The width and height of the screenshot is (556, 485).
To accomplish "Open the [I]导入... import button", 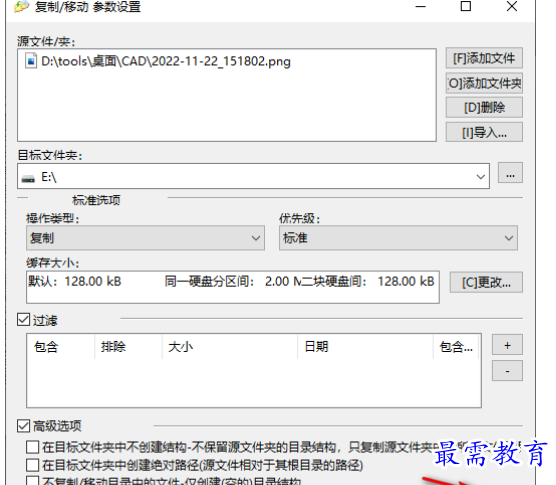I will point(484,133).
